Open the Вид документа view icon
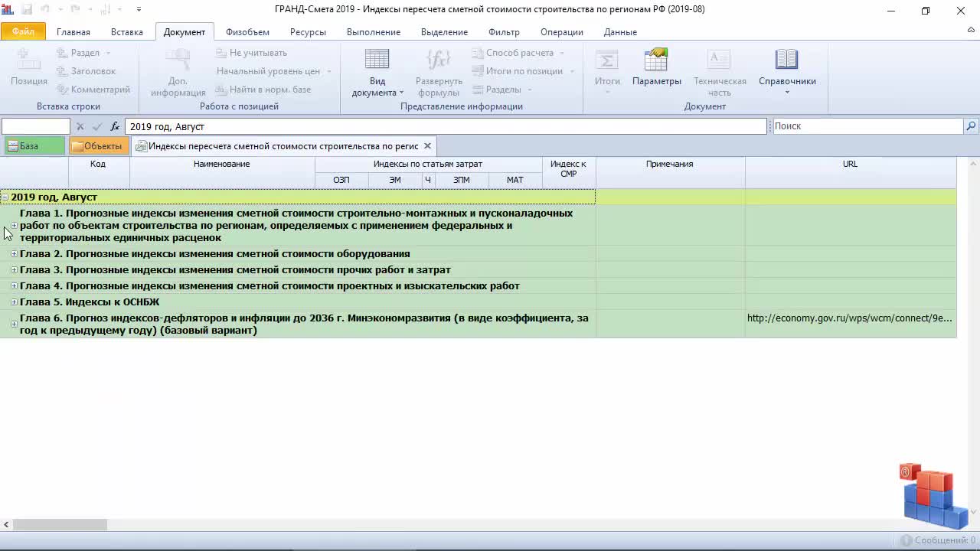 (x=377, y=60)
